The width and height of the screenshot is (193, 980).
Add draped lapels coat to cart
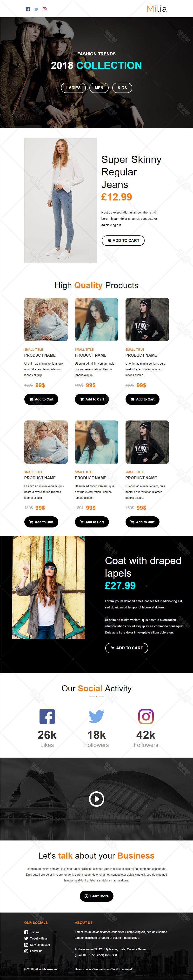click(x=127, y=648)
